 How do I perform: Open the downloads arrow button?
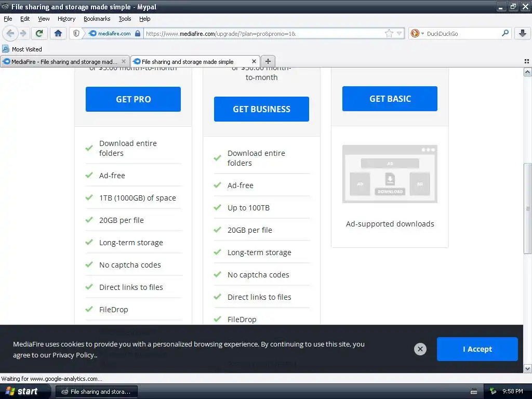pos(523,33)
